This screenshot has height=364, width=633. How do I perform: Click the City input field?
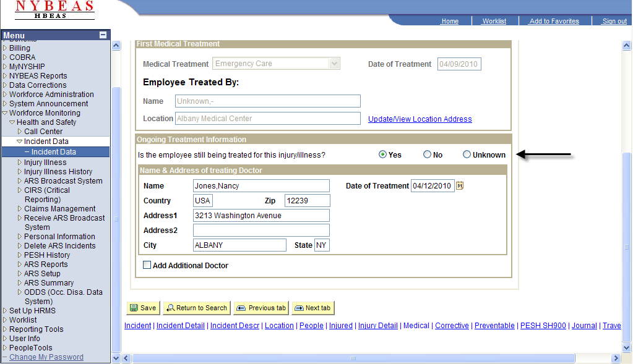coord(239,245)
